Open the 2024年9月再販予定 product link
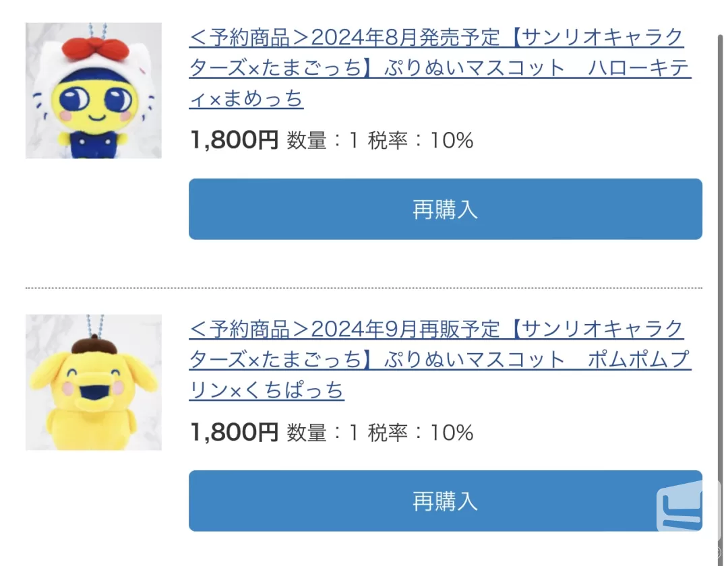Viewport: 728px width, 566px height. 440,360
